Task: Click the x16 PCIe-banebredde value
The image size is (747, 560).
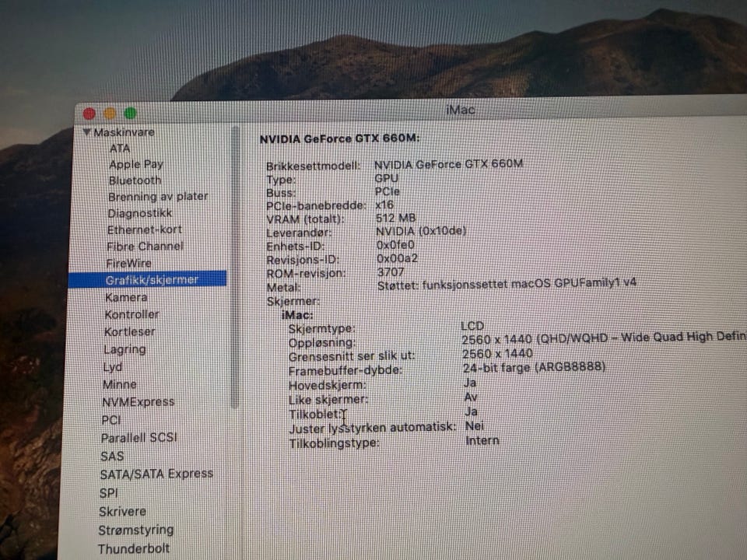Action: (384, 205)
